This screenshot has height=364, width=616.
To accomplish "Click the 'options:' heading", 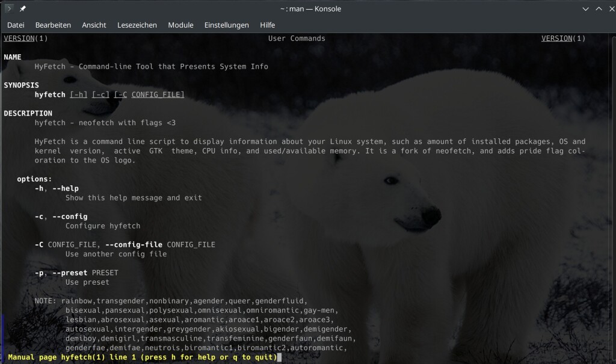I will 34,179.
